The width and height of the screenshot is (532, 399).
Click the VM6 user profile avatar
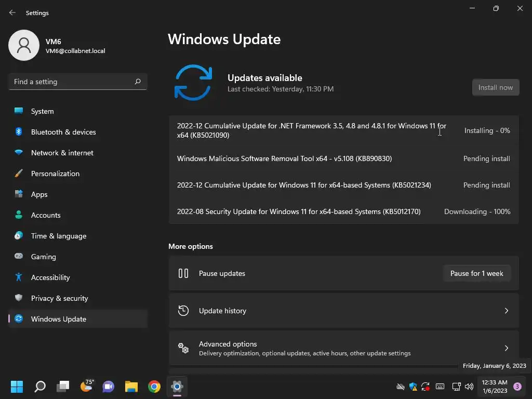[24, 45]
